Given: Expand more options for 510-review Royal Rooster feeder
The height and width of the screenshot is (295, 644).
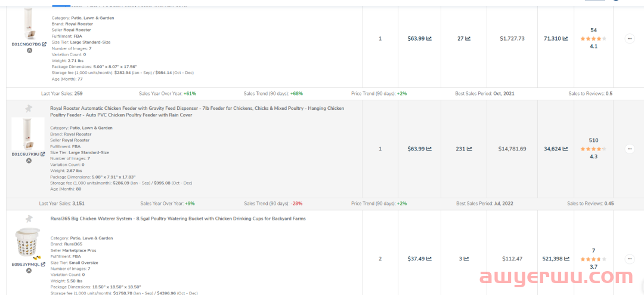Looking at the screenshot, I should click(x=630, y=149).
